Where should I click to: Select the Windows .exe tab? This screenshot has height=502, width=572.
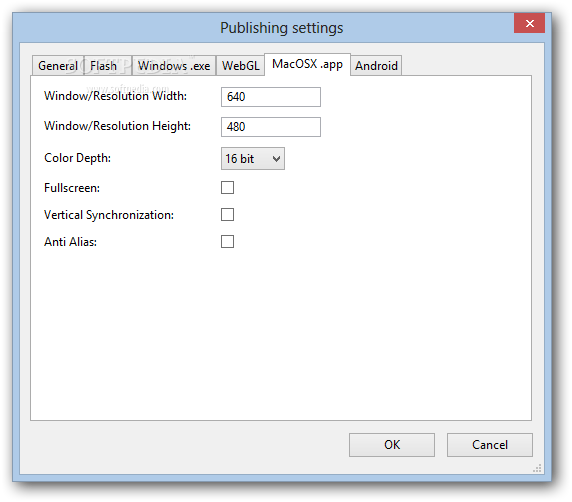point(174,66)
